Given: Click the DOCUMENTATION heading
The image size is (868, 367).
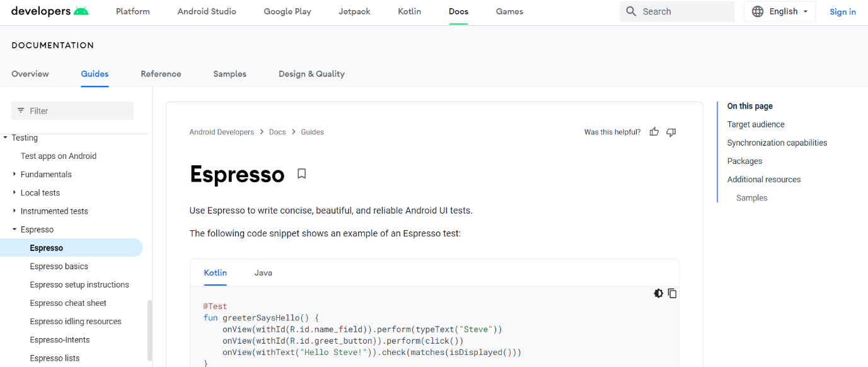Looking at the screenshot, I should point(52,45).
